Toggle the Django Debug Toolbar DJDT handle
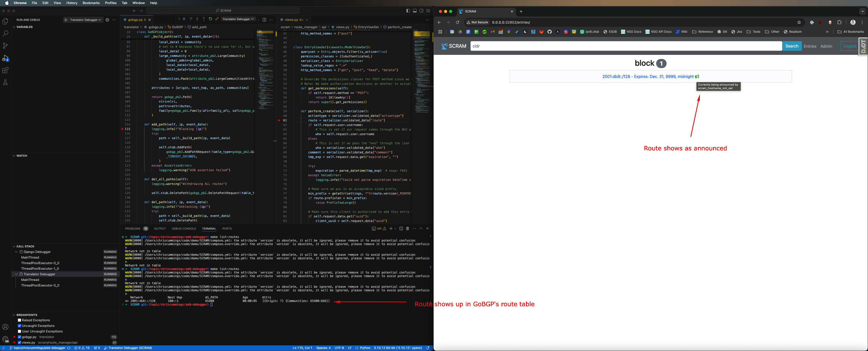 pyautogui.click(x=863, y=46)
